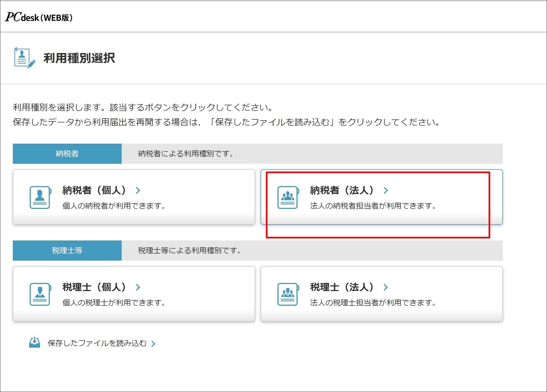The width and height of the screenshot is (547, 392).
Task: Select the 納税者(個人) title text
Action: click(x=94, y=190)
